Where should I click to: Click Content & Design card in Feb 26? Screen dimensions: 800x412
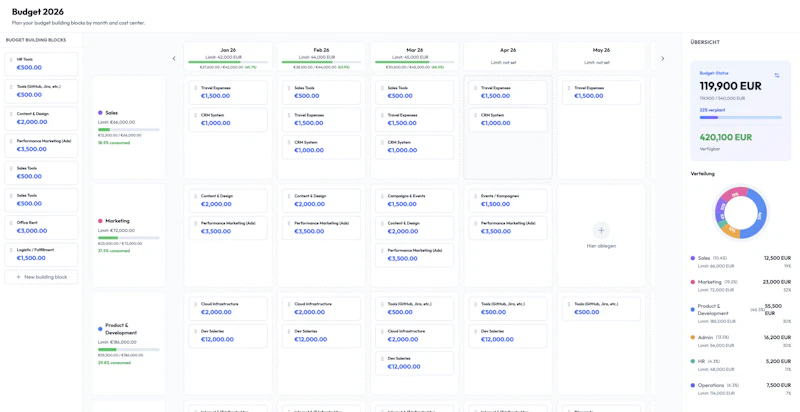click(x=321, y=200)
